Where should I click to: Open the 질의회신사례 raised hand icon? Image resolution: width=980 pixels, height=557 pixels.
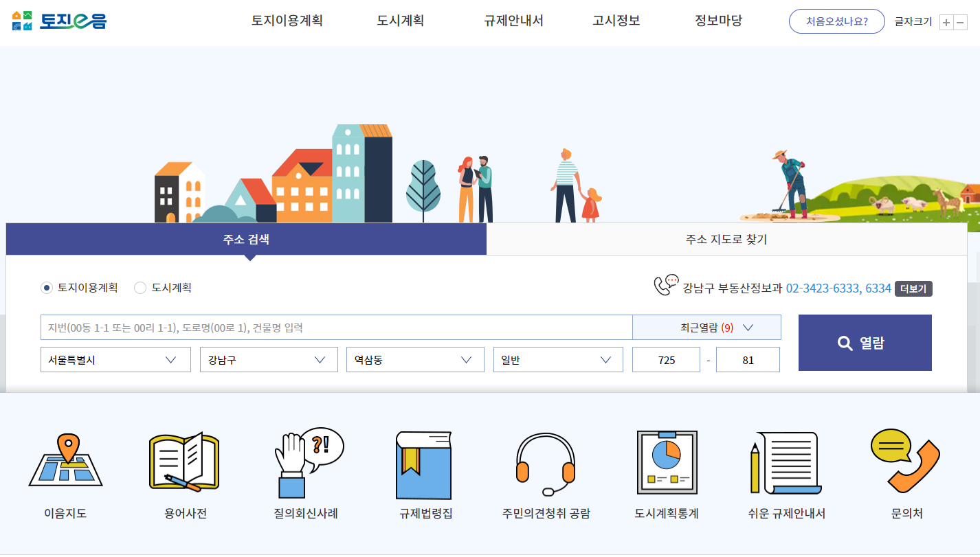coord(309,463)
